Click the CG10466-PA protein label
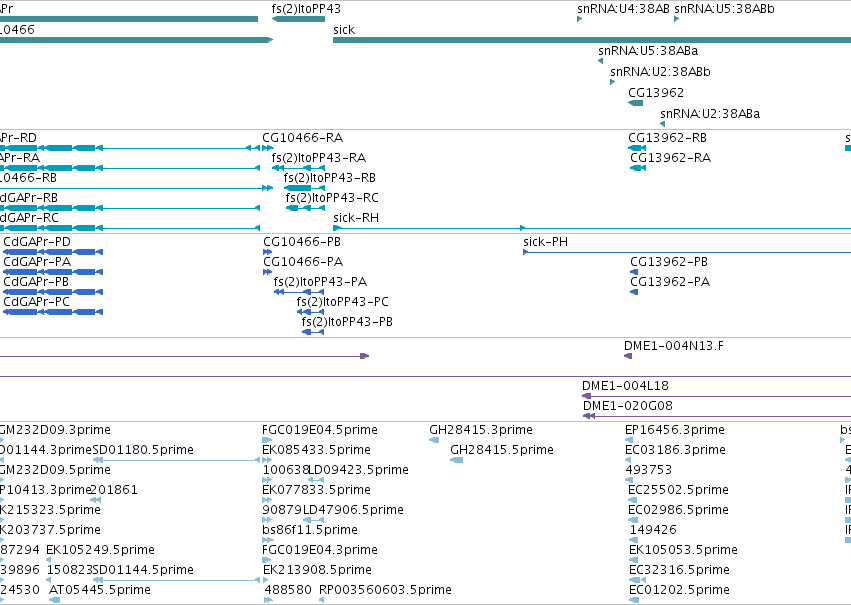The width and height of the screenshot is (851, 605). pyautogui.click(x=303, y=262)
